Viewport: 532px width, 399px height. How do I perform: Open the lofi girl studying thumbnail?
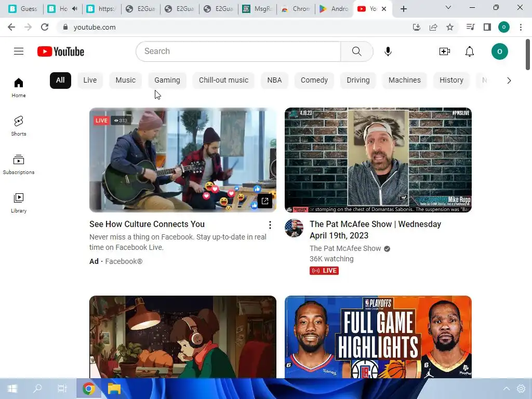pyautogui.click(x=182, y=337)
